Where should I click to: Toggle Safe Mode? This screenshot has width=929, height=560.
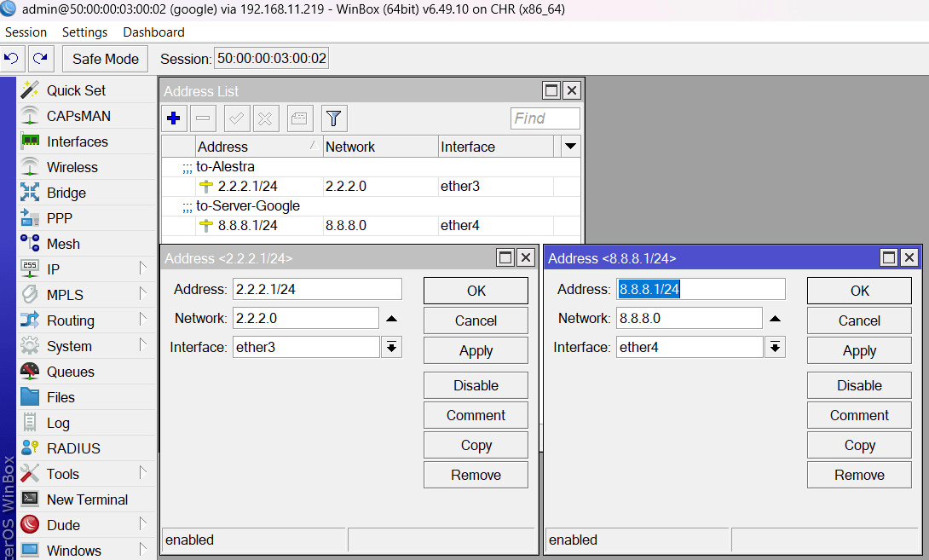click(x=105, y=59)
